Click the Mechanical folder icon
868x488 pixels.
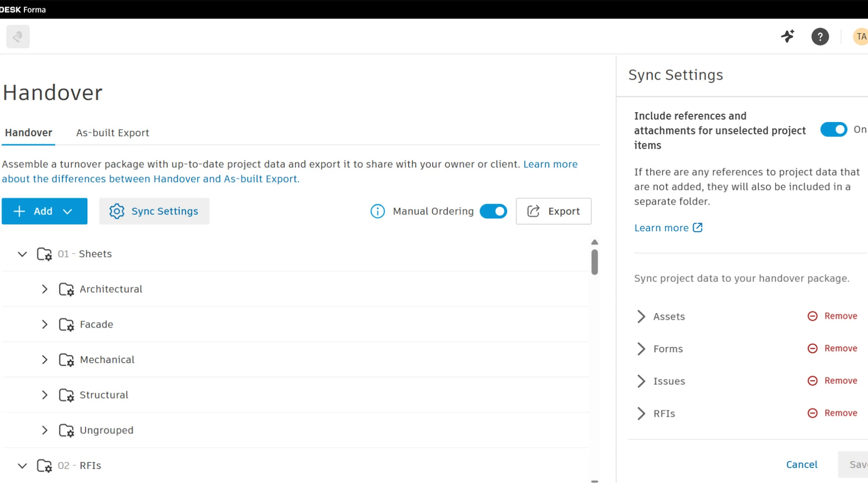(x=66, y=360)
